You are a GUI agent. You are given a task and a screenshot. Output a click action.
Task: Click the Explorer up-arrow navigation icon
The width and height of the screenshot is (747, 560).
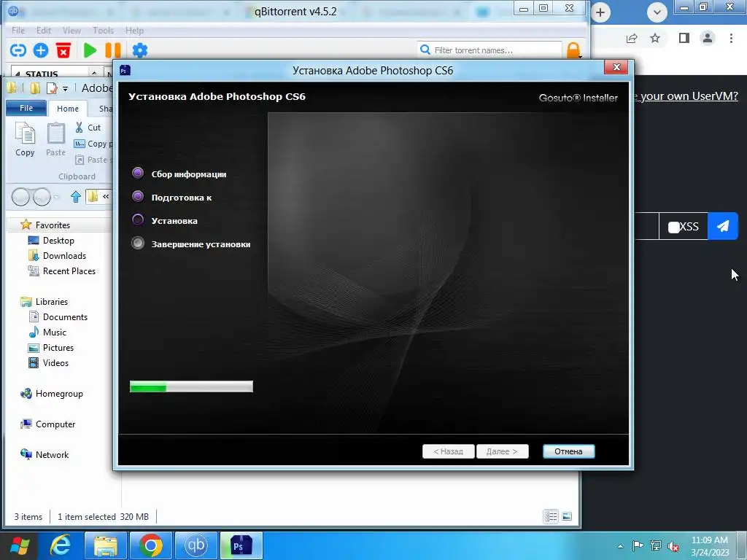(x=75, y=196)
